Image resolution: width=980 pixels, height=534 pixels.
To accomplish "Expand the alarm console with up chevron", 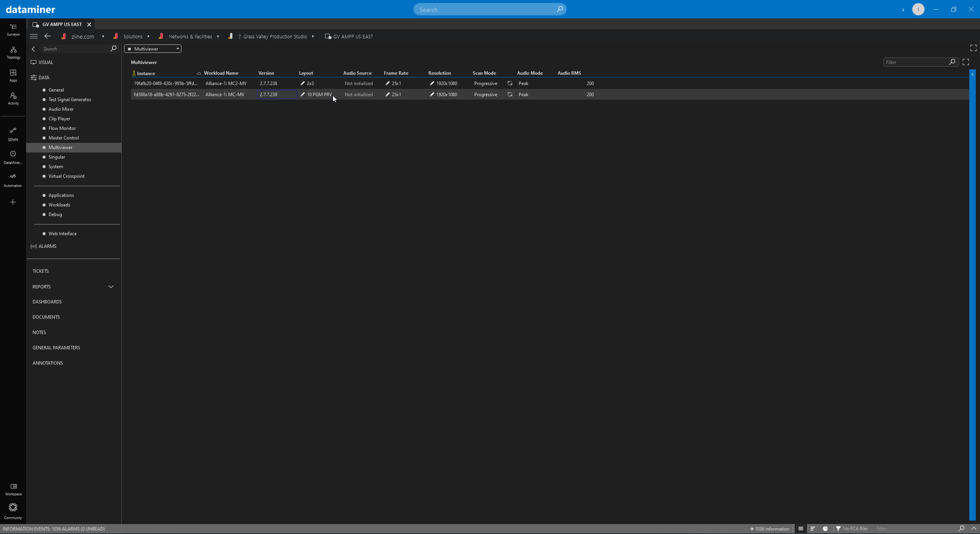I will 974,529.
